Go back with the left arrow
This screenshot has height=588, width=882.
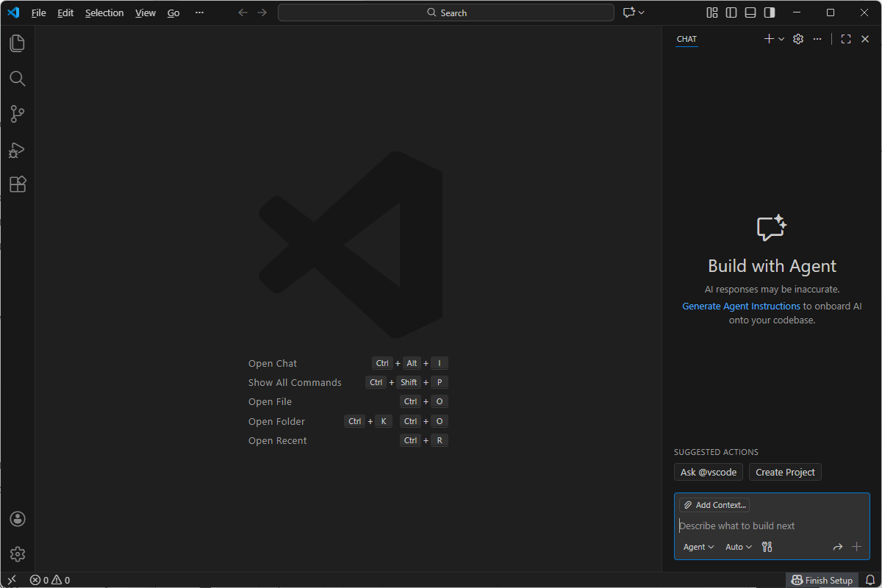click(x=243, y=12)
